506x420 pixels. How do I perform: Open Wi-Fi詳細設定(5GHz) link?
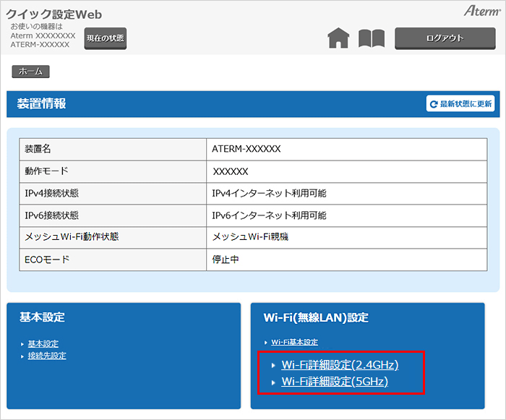(x=335, y=382)
